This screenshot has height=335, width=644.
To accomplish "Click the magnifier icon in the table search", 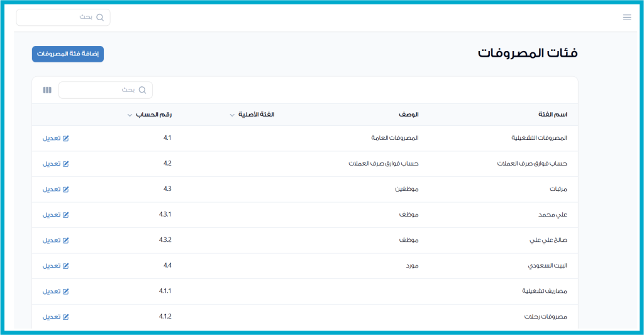I will [x=142, y=90].
